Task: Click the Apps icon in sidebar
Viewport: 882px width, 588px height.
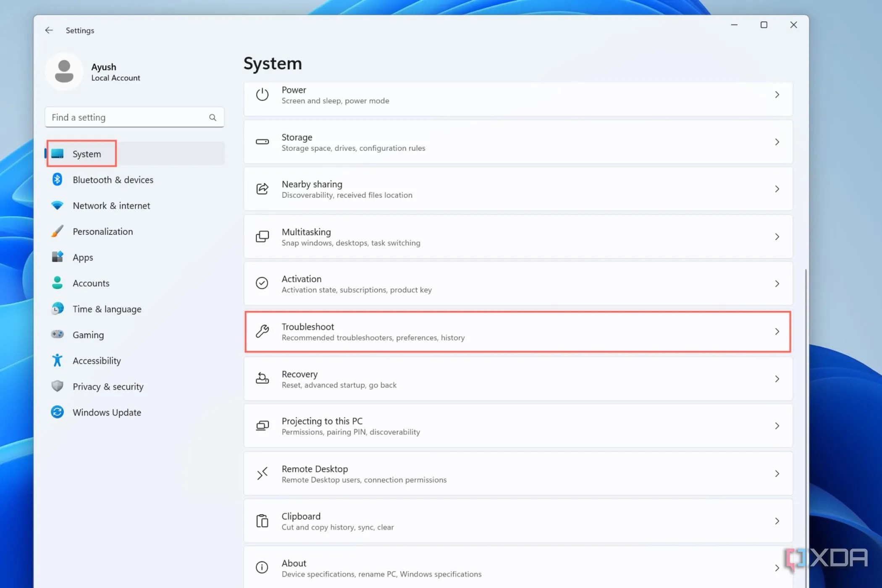Action: point(58,257)
